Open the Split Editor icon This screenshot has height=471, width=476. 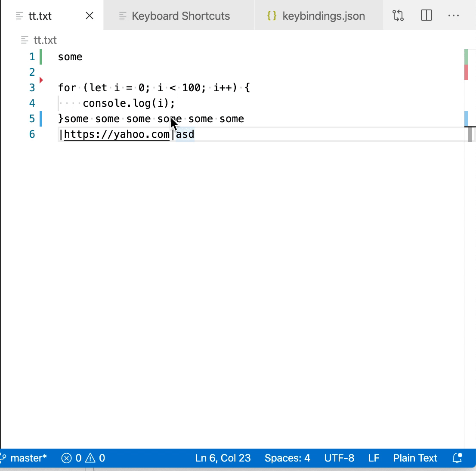click(x=426, y=15)
